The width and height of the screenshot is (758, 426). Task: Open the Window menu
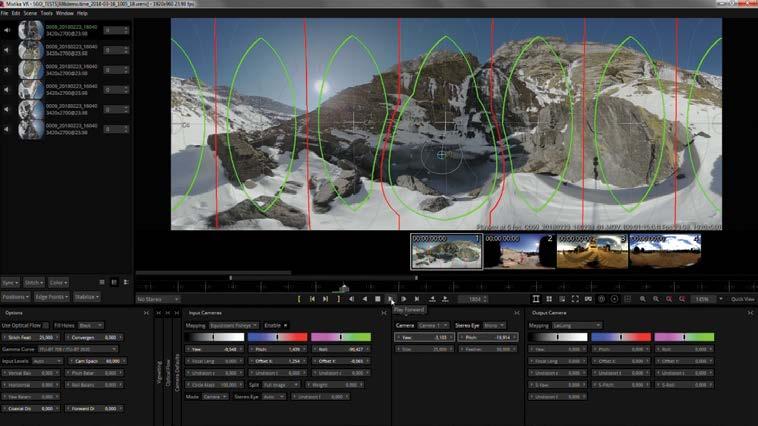click(65, 14)
